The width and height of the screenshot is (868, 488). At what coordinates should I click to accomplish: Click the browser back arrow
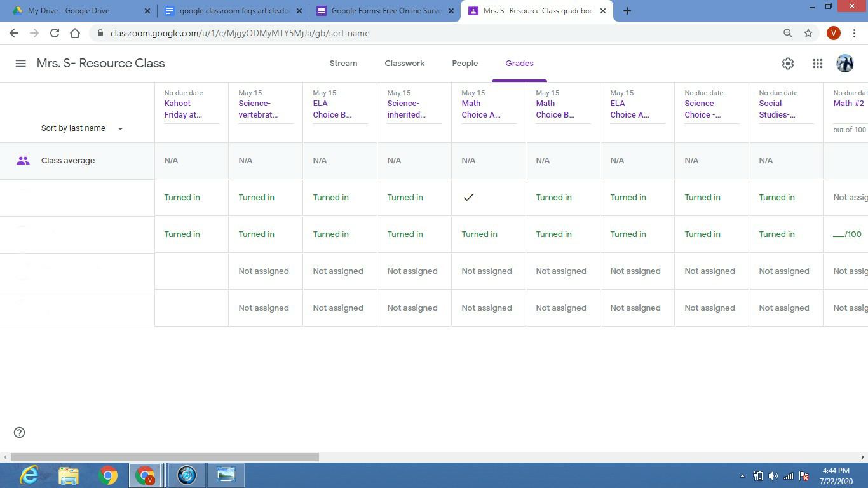[14, 33]
